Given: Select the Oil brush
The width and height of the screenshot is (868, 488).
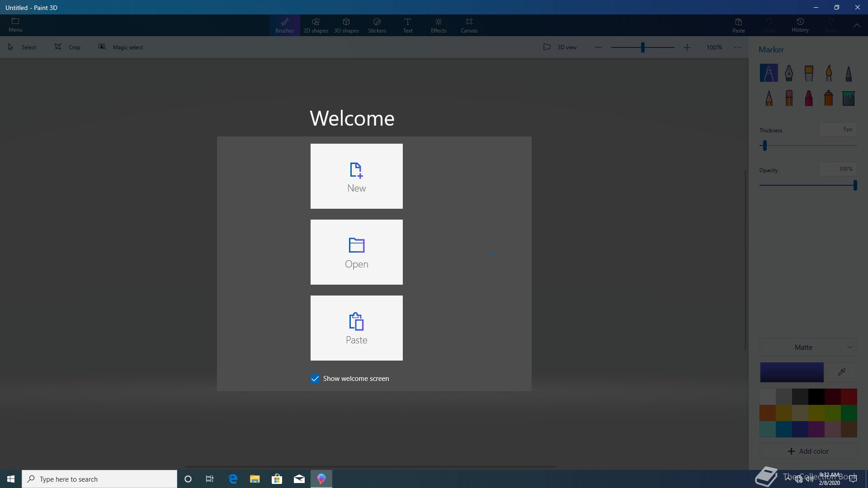Looking at the screenshot, I should pos(809,73).
